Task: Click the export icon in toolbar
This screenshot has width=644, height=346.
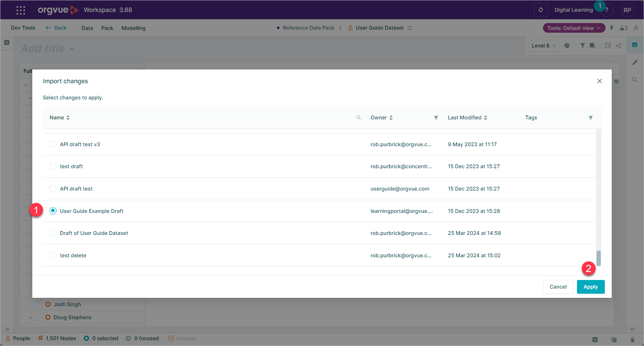Action: pos(608,45)
